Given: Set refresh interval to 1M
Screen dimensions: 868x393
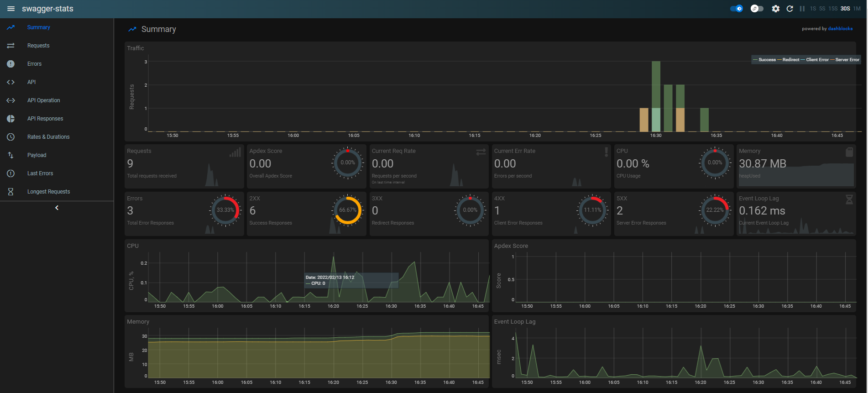Looking at the screenshot, I should 857,9.
